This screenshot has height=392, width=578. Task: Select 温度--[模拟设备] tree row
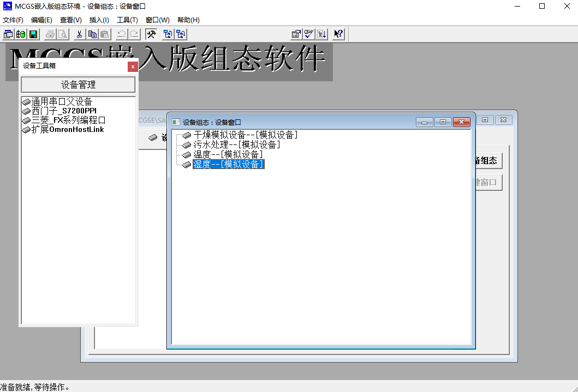[x=228, y=155]
